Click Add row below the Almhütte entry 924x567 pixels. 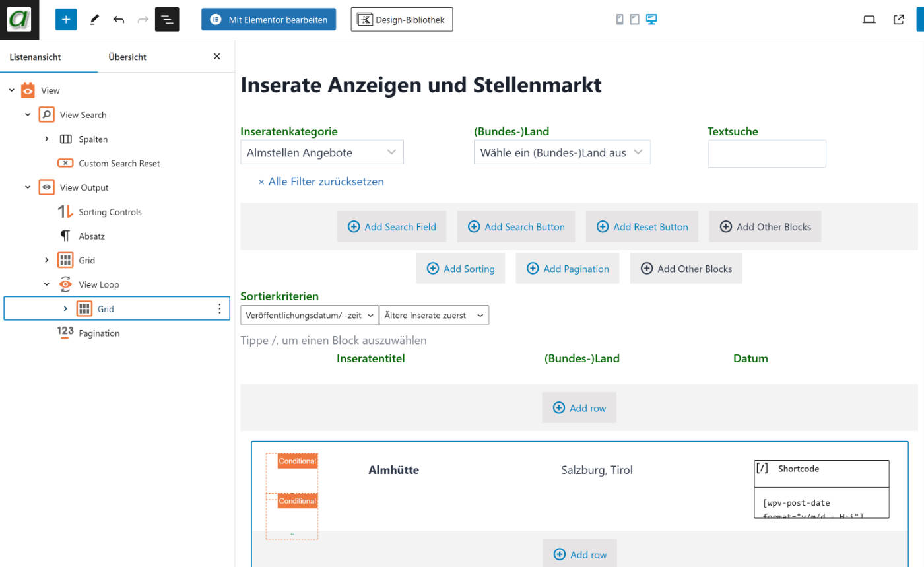(579, 554)
